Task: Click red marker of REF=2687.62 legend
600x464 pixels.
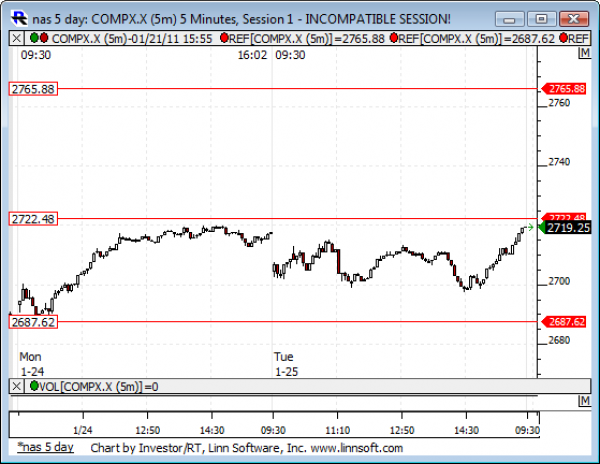Action: (394, 37)
